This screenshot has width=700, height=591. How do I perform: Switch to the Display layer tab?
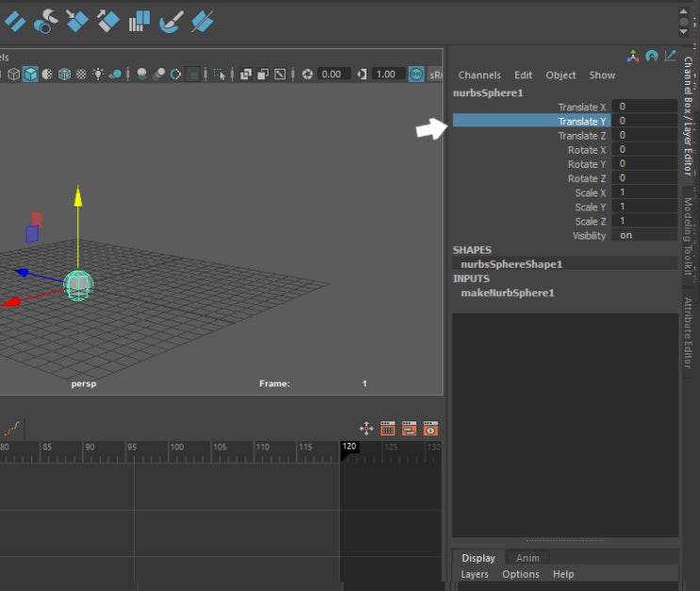tap(478, 558)
